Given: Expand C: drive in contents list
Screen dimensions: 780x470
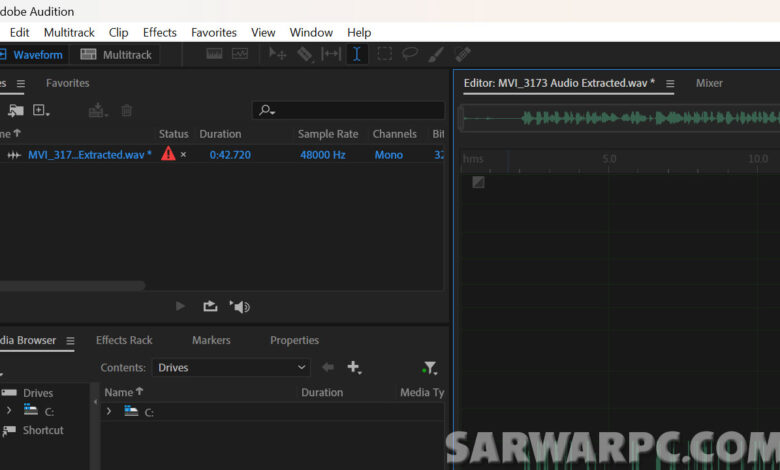Looking at the screenshot, I should point(109,411).
